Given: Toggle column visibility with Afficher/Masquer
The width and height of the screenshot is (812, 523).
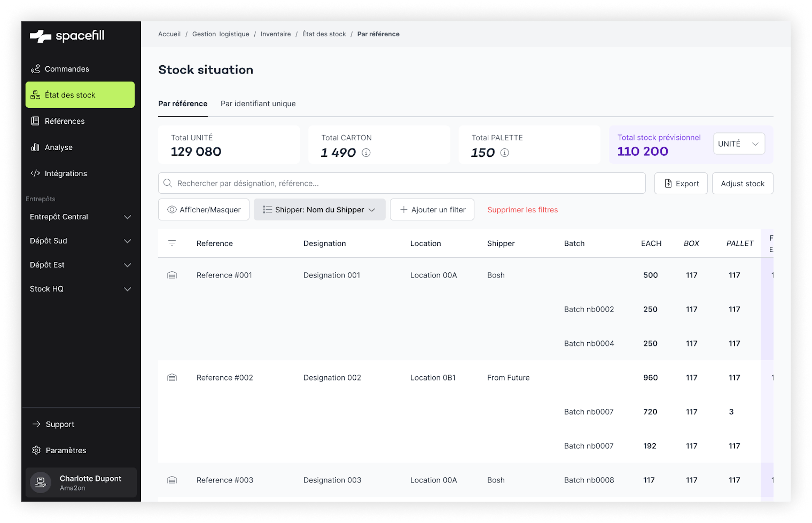Looking at the screenshot, I should click(203, 209).
